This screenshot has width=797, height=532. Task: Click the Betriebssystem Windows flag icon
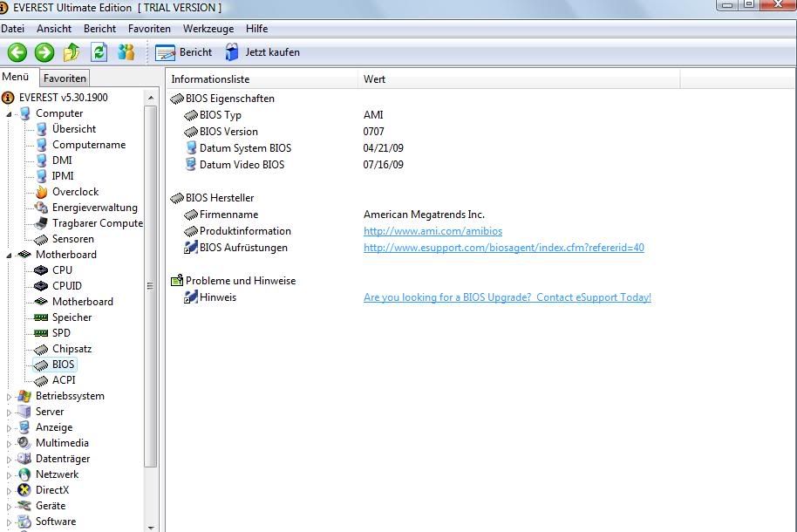24,396
